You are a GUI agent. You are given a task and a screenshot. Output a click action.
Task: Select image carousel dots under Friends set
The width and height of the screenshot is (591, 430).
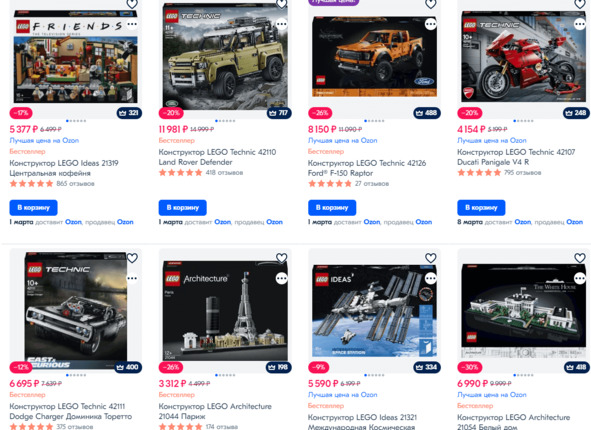76,121
